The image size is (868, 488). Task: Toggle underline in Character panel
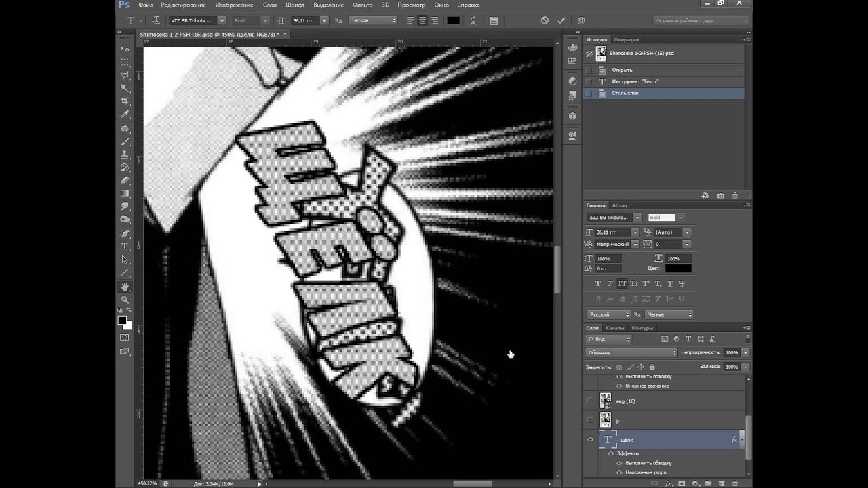(x=669, y=283)
